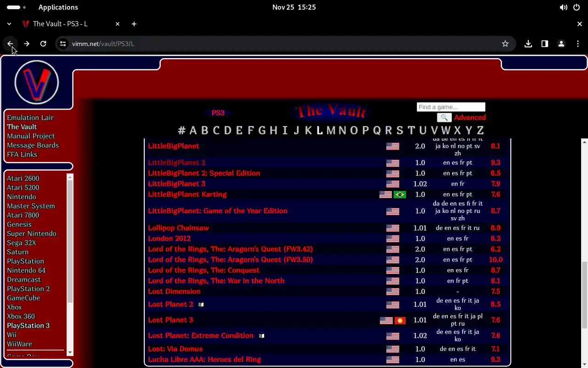Open LittleBigPlanet 2: Special Edition link
The width and height of the screenshot is (588, 368).
click(204, 173)
